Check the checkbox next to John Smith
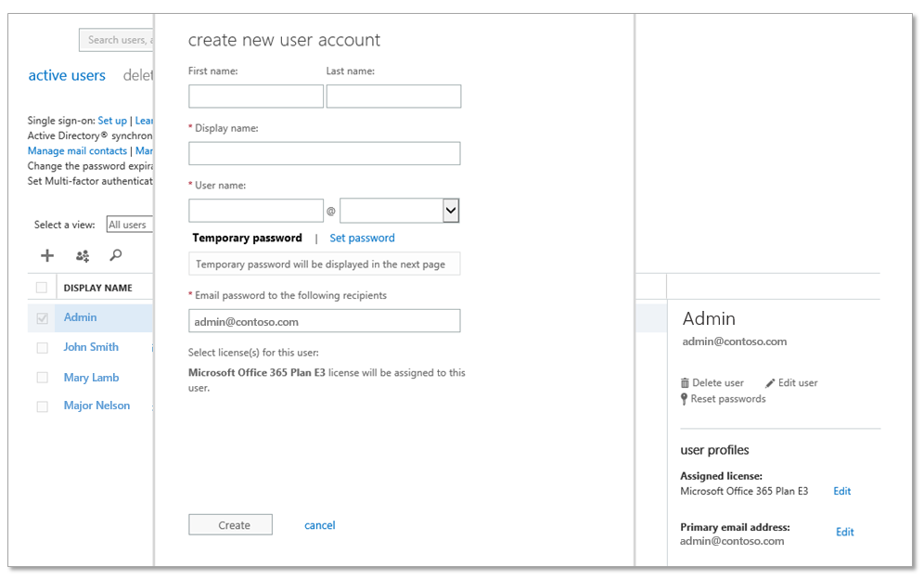The image size is (924, 580). click(40, 347)
